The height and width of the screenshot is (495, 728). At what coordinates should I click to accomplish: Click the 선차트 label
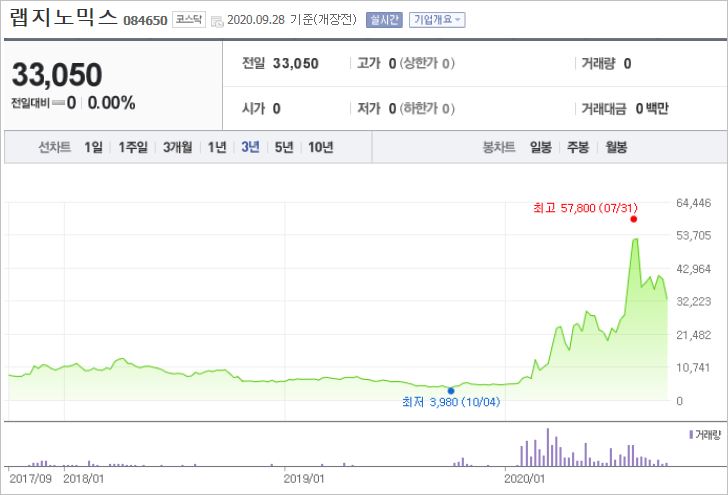54,148
